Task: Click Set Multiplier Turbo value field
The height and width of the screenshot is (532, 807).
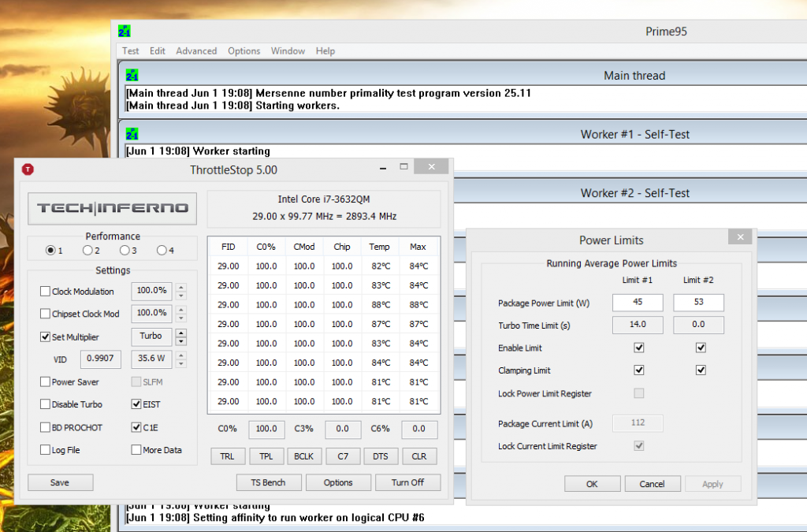Action: point(151,337)
